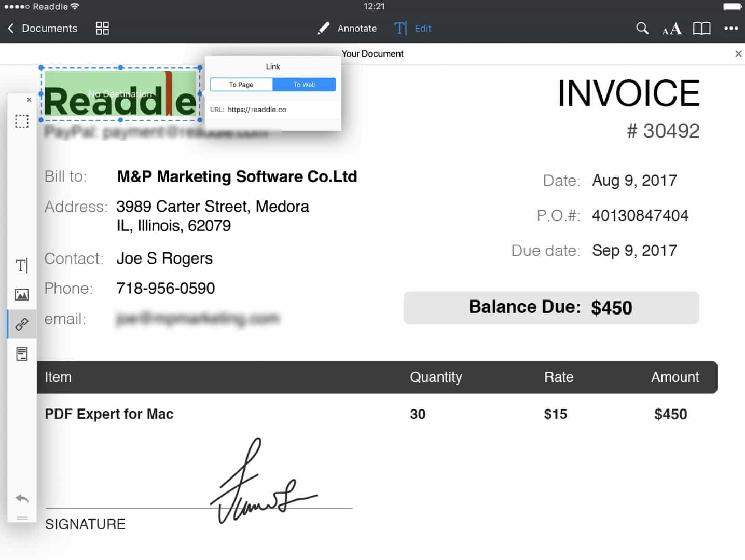Click the Balance Due: $450 box
The image size is (745, 560).
pos(551,308)
